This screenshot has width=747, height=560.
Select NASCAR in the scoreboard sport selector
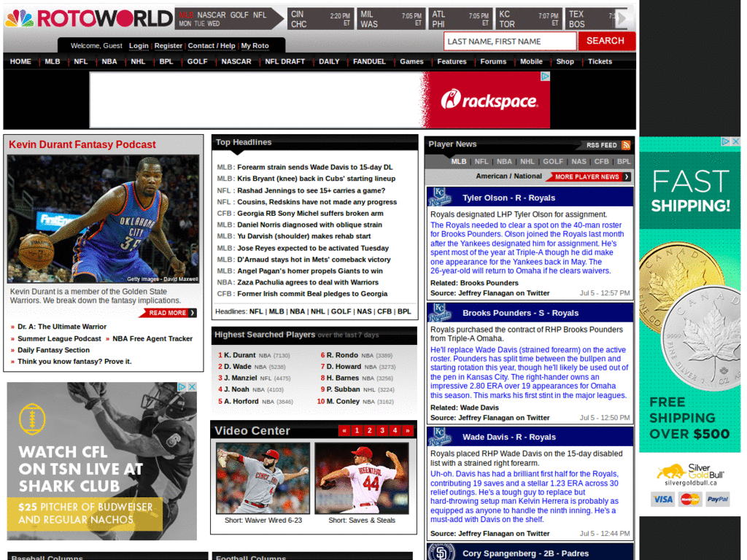pos(212,15)
